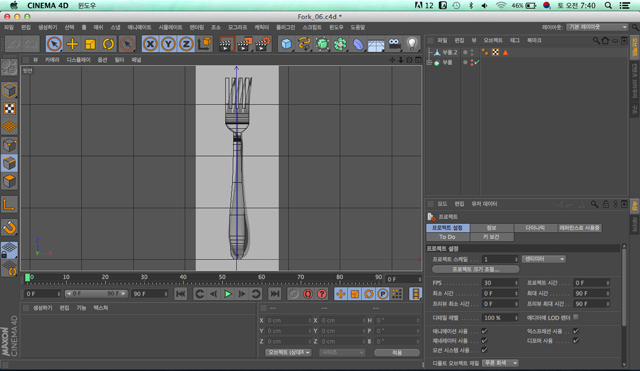The height and width of the screenshot is (371, 640).
Task: Open the green array modeling objects icon
Action: pos(340,44)
